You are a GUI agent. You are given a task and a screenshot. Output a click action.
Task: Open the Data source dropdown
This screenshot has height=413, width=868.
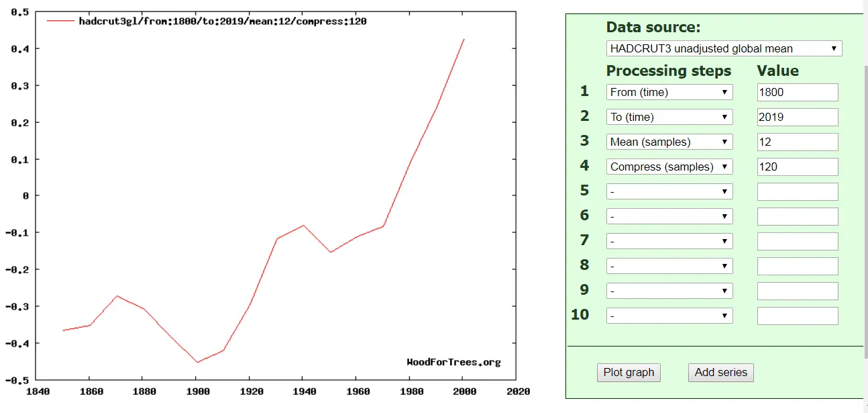point(724,48)
